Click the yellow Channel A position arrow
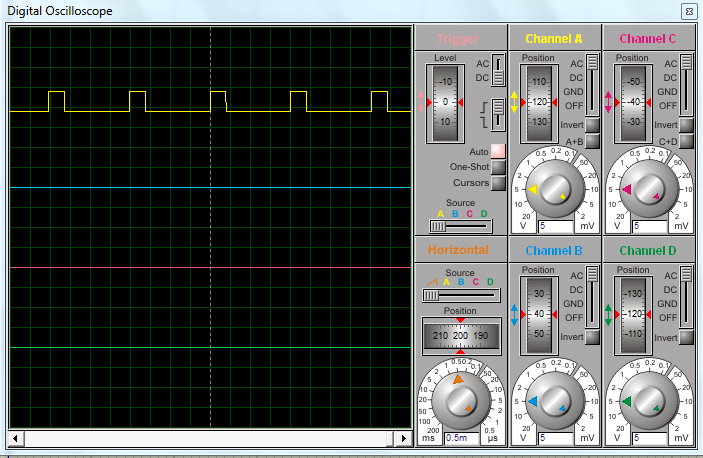The width and height of the screenshot is (703, 458). tap(514, 102)
